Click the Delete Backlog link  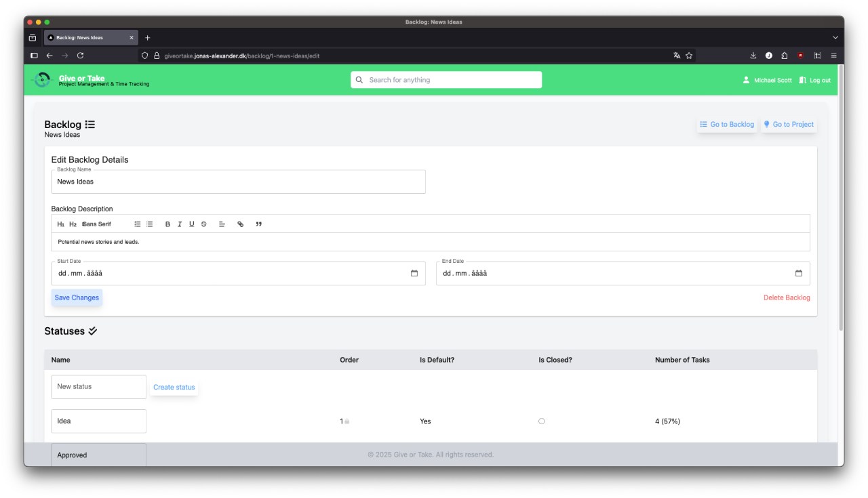(787, 297)
